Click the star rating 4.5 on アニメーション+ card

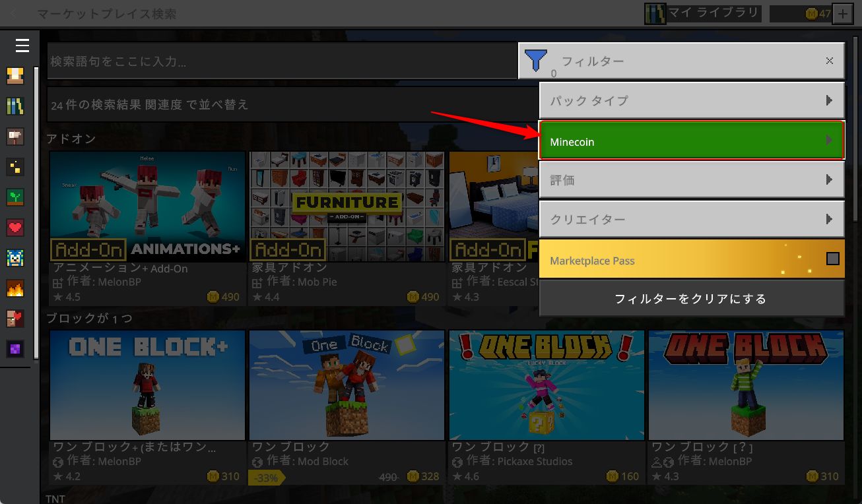click(67, 297)
